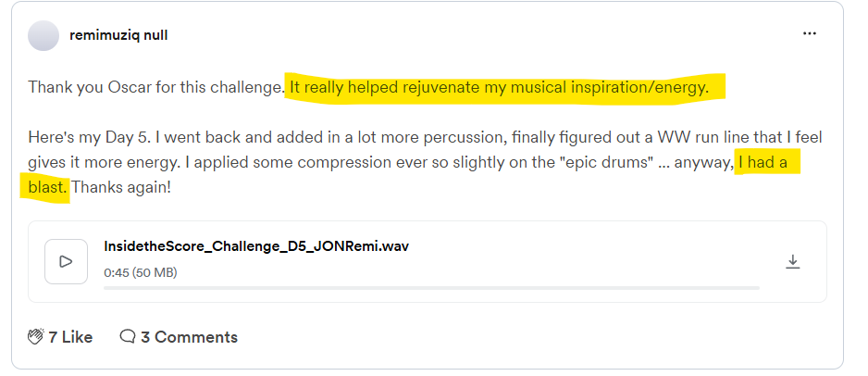Click the highlighted "I had a" text

[767, 164]
